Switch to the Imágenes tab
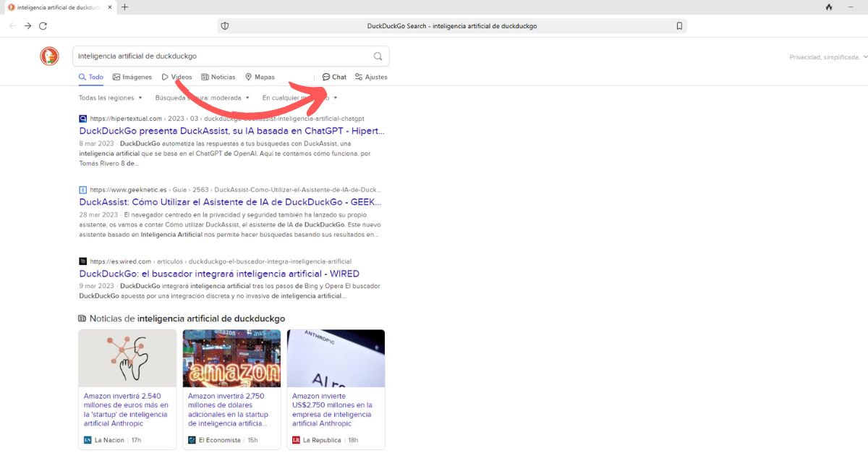Viewport: 868px width, 456px height. point(132,77)
